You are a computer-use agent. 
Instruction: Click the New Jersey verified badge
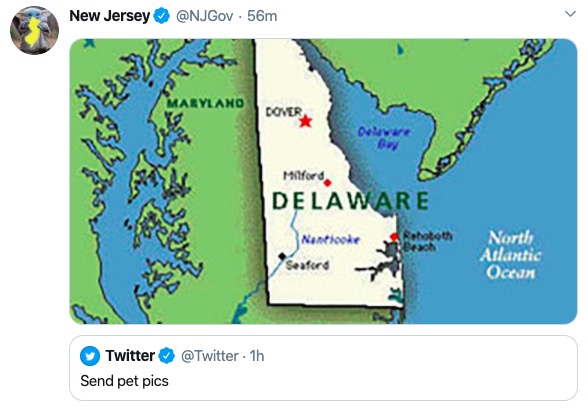162,16
